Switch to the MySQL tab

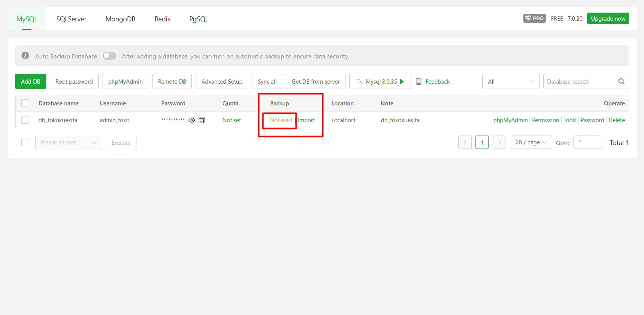[27, 19]
